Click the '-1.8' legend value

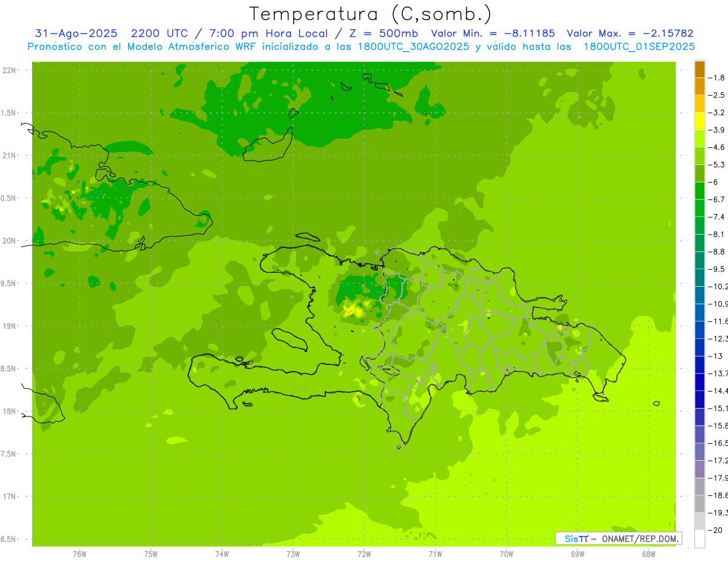click(x=718, y=78)
